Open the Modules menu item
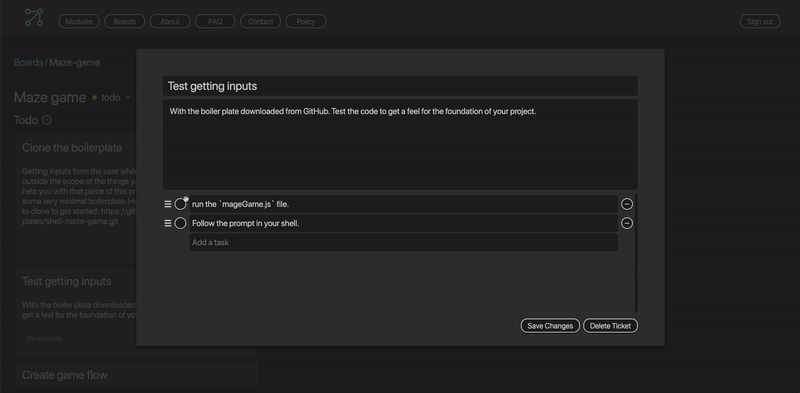 (79, 21)
